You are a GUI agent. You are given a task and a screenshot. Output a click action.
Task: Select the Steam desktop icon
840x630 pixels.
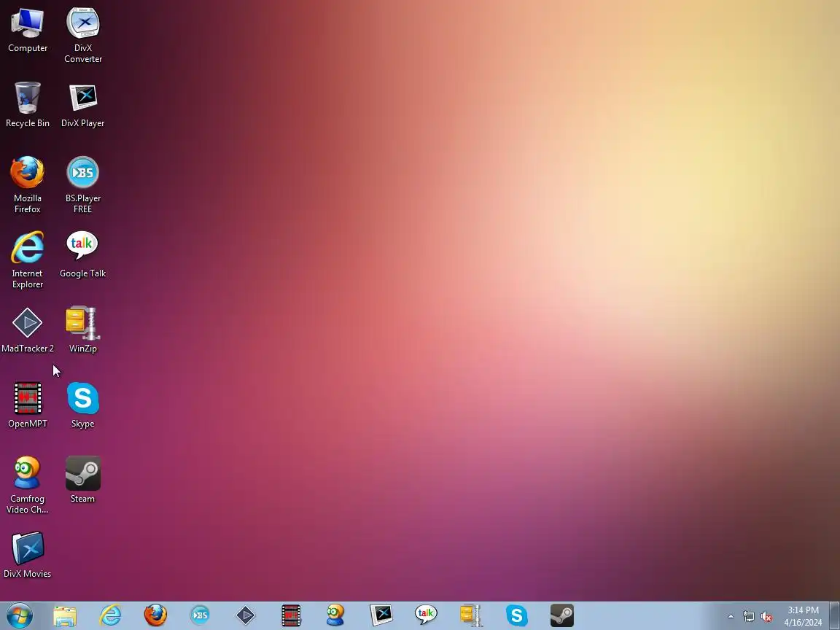point(82,480)
